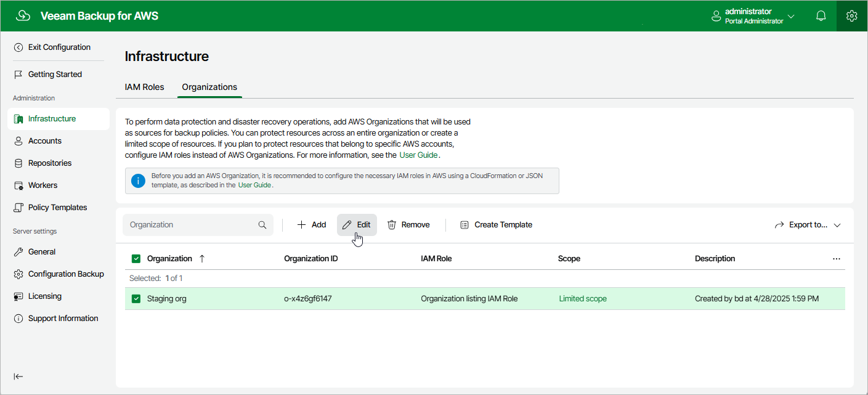Switch to the IAM Roles tab
This screenshot has height=395, width=868.
pyautogui.click(x=145, y=87)
